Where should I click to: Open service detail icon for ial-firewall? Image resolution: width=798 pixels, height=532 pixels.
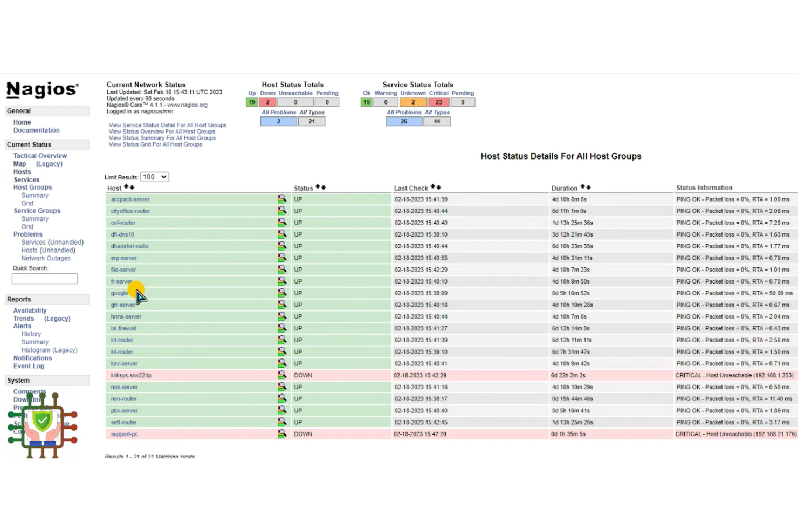(282, 328)
